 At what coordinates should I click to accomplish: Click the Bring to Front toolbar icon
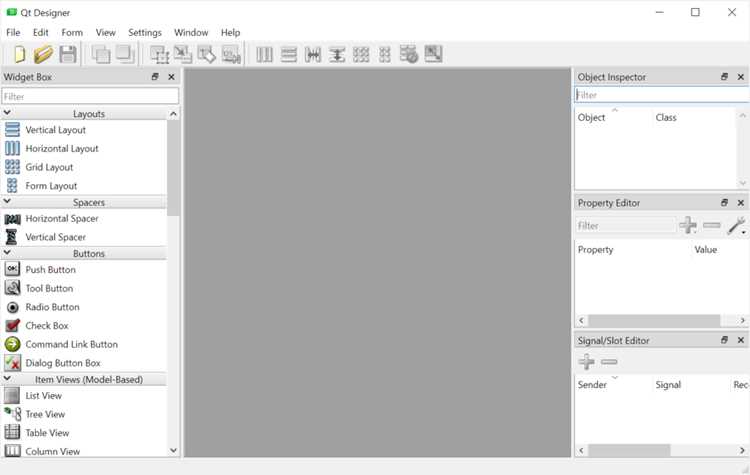click(x=125, y=54)
